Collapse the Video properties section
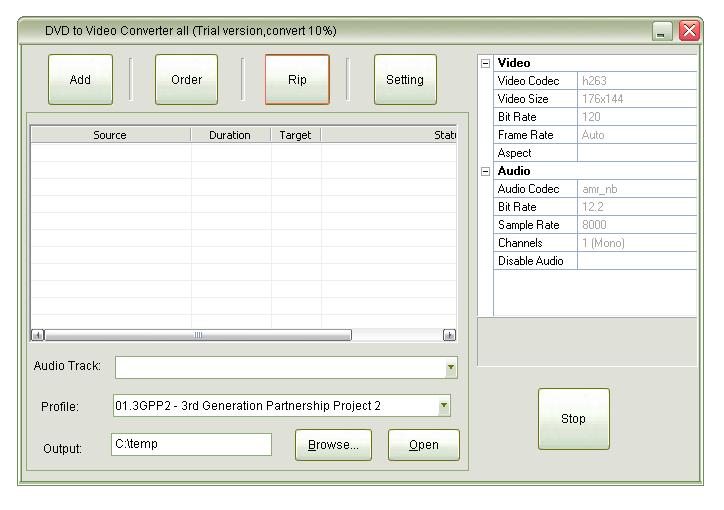 (486, 63)
